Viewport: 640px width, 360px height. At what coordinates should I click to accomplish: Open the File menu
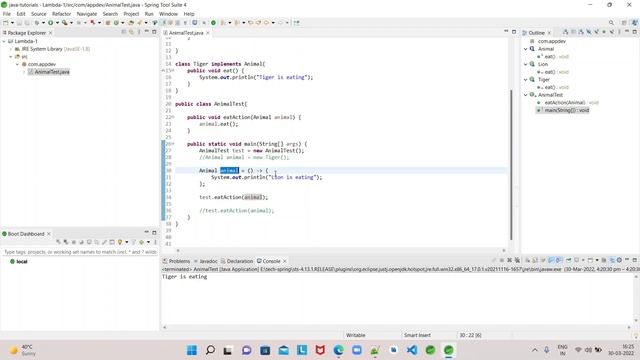(x=7, y=14)
